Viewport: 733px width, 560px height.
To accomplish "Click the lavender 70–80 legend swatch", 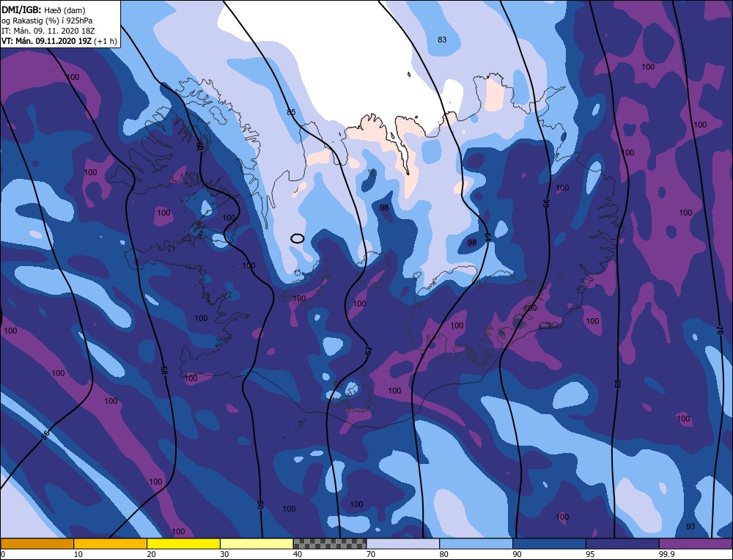I will [403, 544].
